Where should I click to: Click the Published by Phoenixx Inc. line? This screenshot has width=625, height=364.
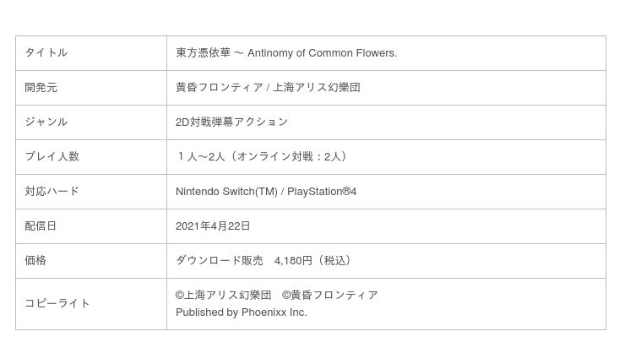click(241, 312)
